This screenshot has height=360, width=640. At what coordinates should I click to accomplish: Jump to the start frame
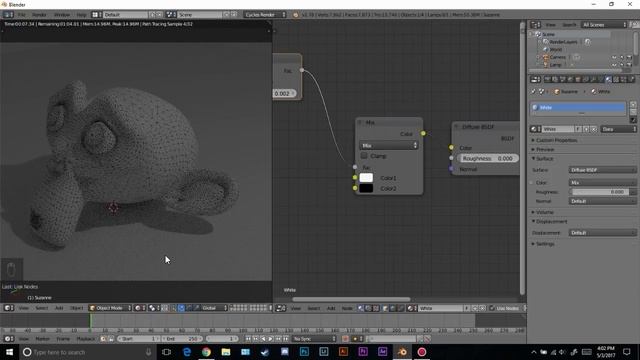[248, 339]
